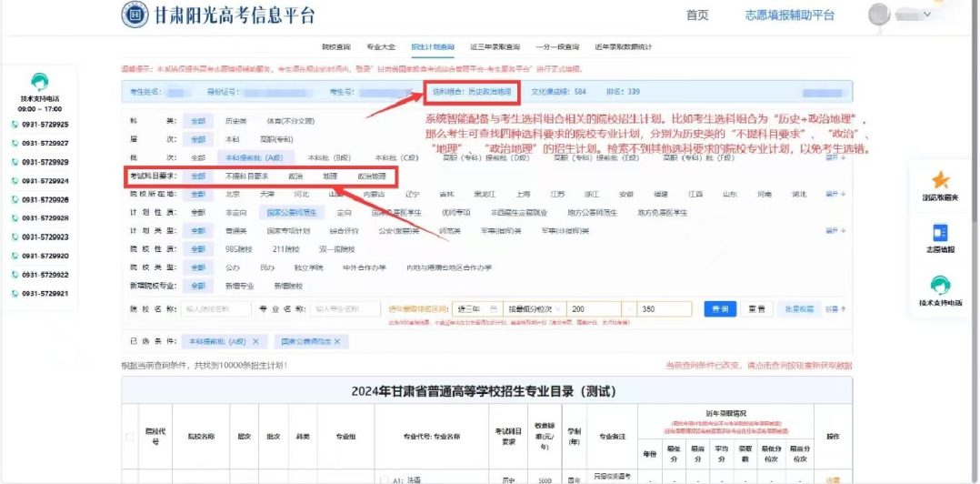Click the 重置 reset button

pos(755,309)
